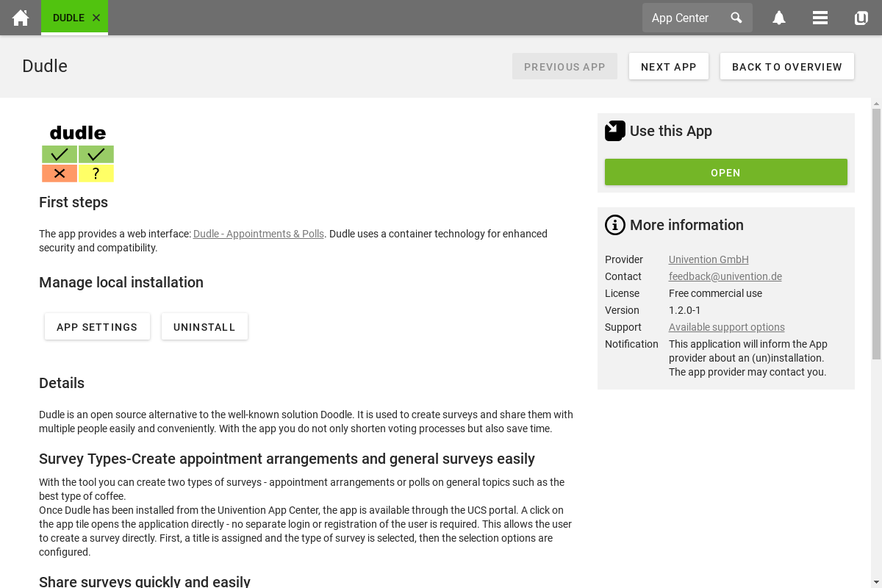Open the hamburger menu
Screen dimensions: 882x588
tap(820, 18)
